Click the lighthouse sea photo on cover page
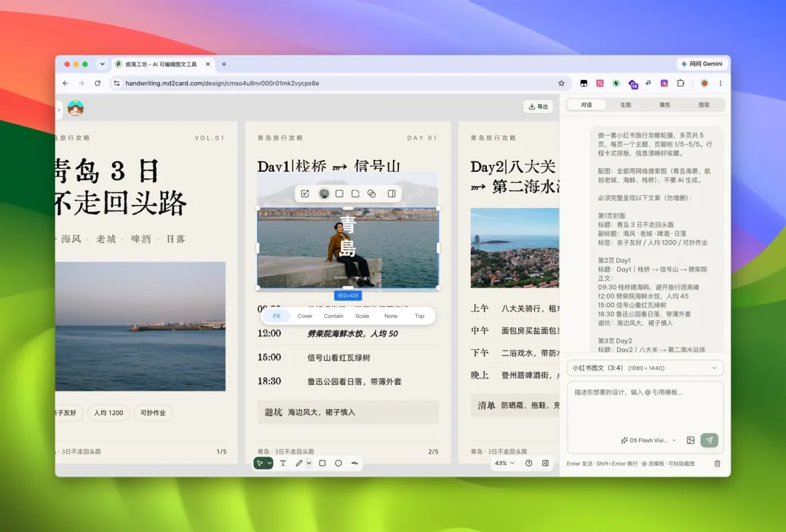Image resolution: width=786 pixels, height=532 pixels. tap(140, 327)
